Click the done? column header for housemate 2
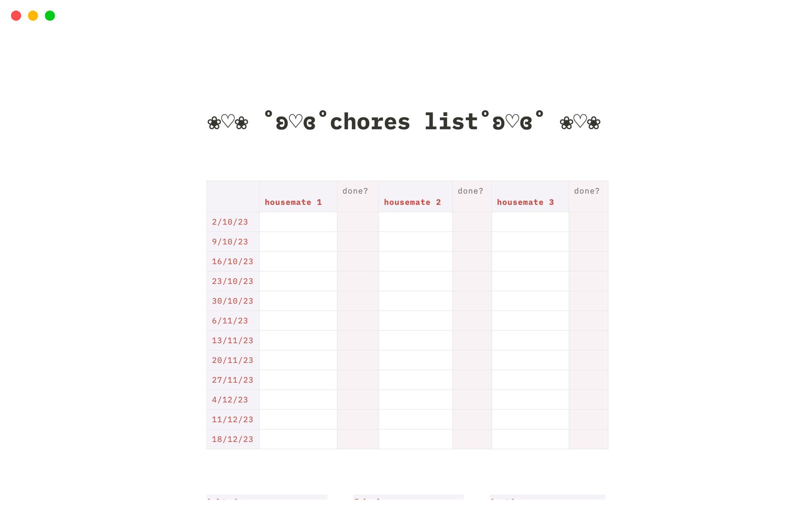Image resolution: width=812 pixels, height=508 pixels. tap(471, 190)
